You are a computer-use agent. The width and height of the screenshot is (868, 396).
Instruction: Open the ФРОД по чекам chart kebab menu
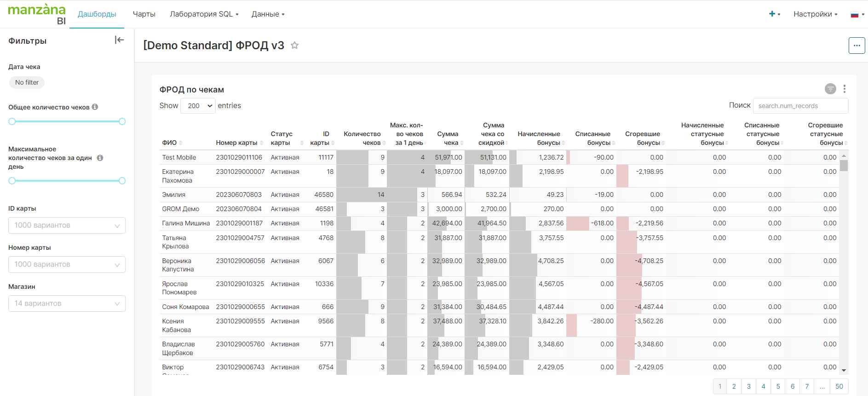(x=844, y=89)
